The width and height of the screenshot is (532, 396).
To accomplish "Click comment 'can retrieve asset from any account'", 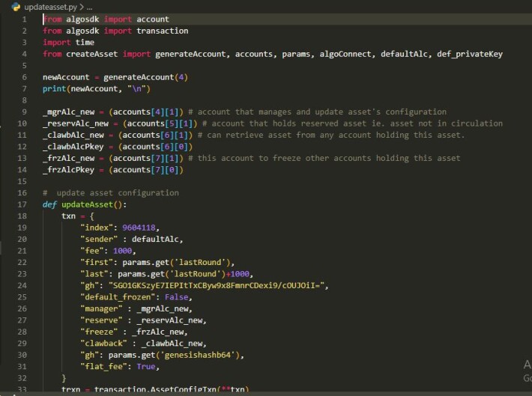I will tap(331, 135).
